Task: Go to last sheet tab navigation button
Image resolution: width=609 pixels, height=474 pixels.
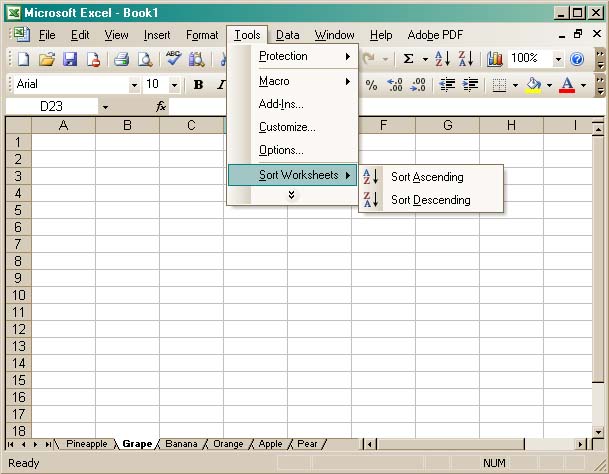Action: click(48, 444)
